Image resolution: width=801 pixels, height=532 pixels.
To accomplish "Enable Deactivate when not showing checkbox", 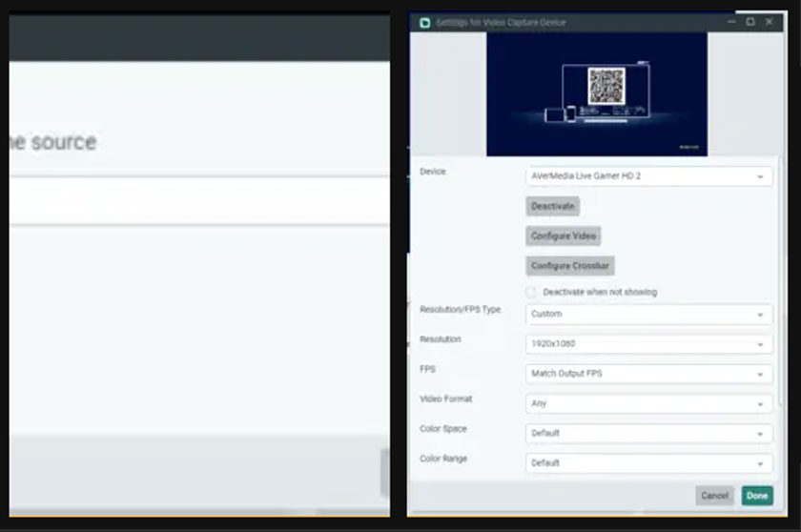I will pyautogui.click(x=531, y=292).
